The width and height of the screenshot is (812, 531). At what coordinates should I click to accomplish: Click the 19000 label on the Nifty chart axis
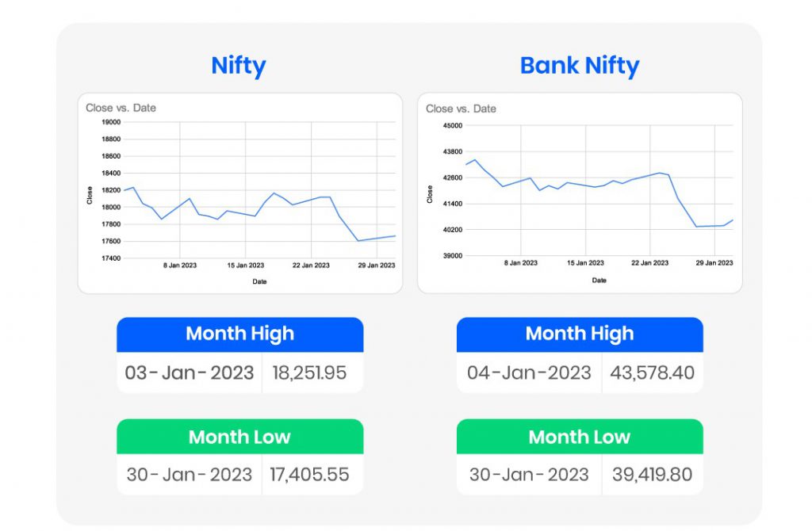click(x=111, y=123)
